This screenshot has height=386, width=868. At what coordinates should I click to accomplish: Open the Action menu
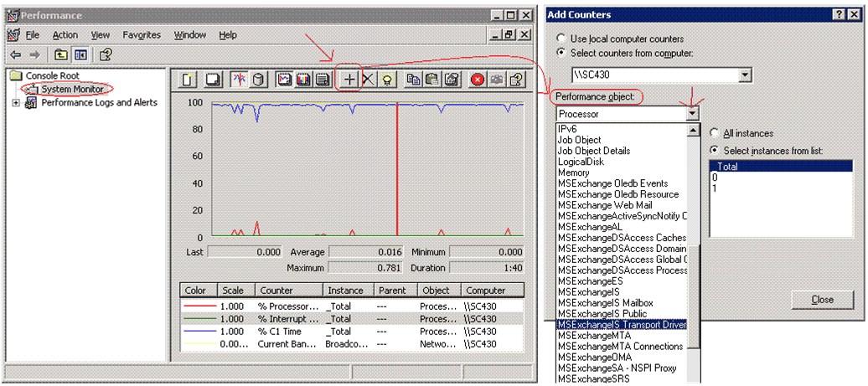[65, 35]
